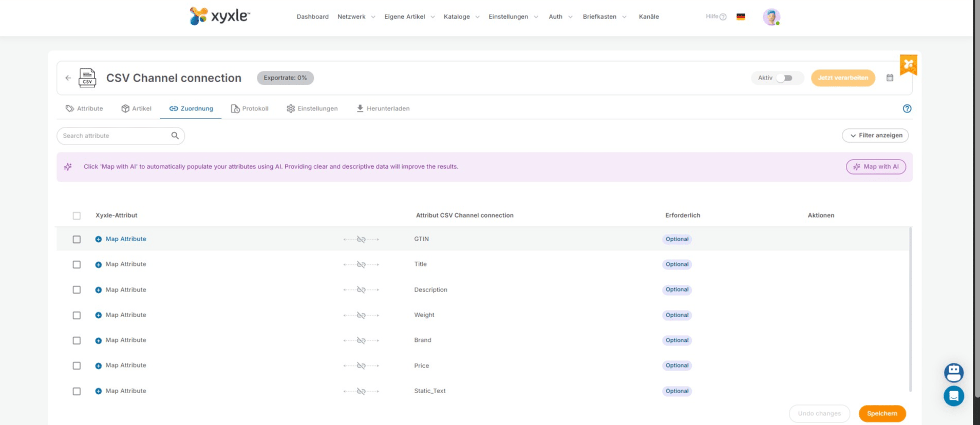Open the user avatar profile
This screenshot has width=980, height=425.
coord(771,17)
